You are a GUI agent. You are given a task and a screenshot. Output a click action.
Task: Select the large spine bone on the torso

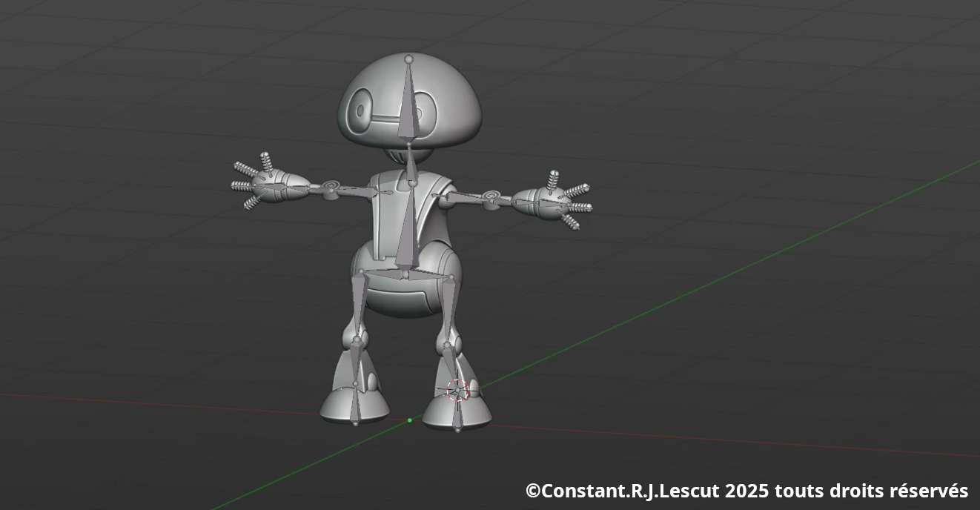point(405,222)
